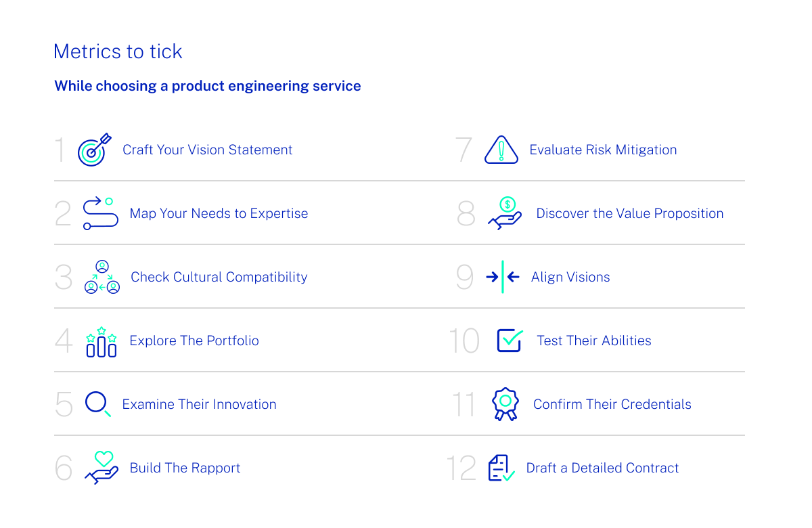Click the target and arrow vision icon

94,150
